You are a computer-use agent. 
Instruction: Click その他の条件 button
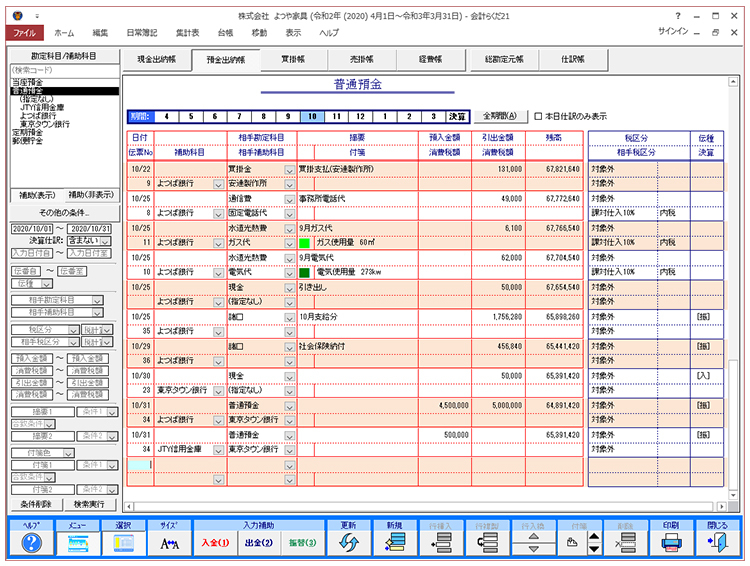pos(64,212)
